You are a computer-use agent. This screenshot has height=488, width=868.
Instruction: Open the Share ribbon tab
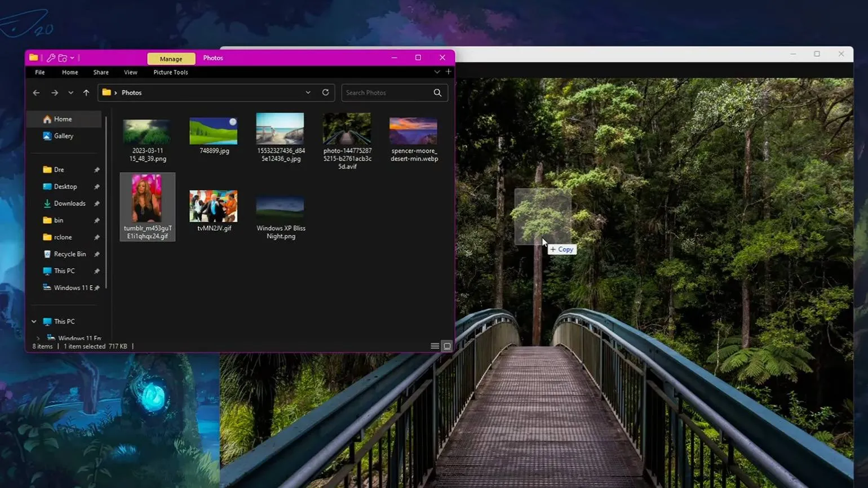[101, 72]
